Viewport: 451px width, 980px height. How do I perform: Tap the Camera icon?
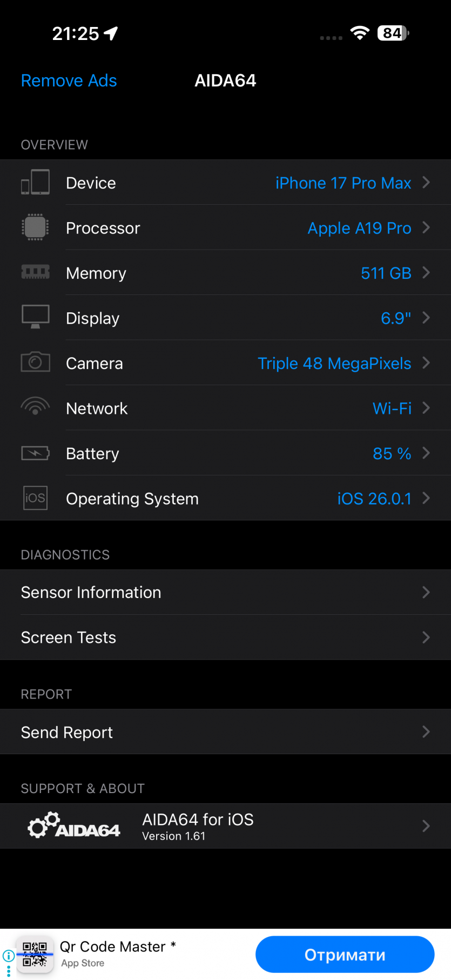tap(35, 362)
